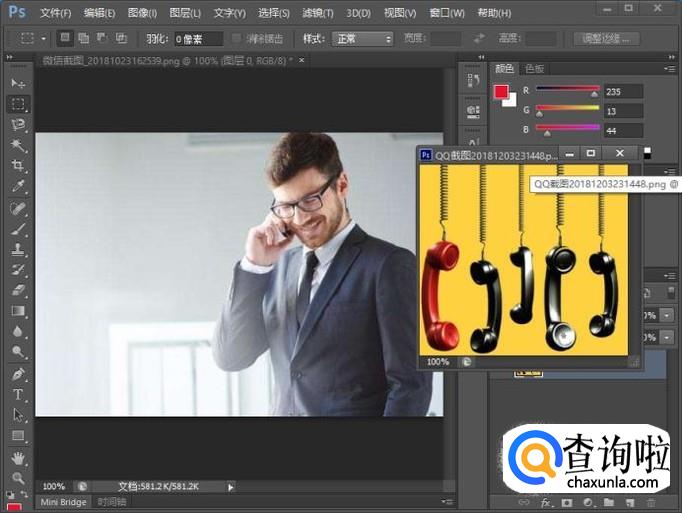This screenshot has width=682, height=513.
Task: Open the 样式 style dropdown
Action: 362,39
